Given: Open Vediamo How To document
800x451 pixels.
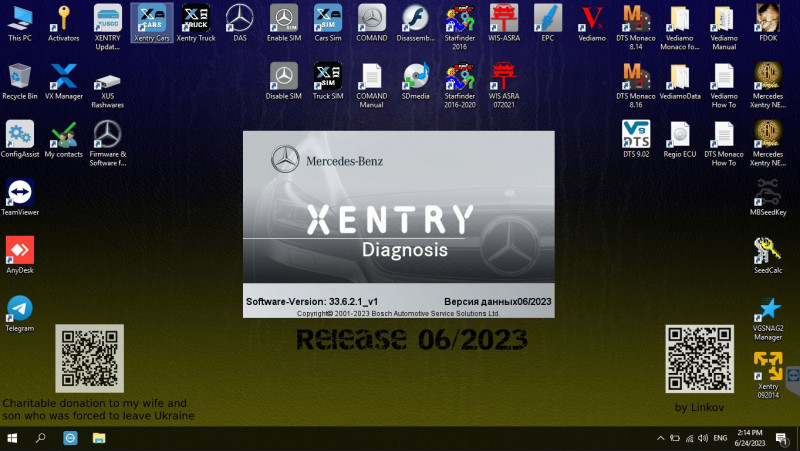Looking at the screenshot, I should (x=724, y=86).
